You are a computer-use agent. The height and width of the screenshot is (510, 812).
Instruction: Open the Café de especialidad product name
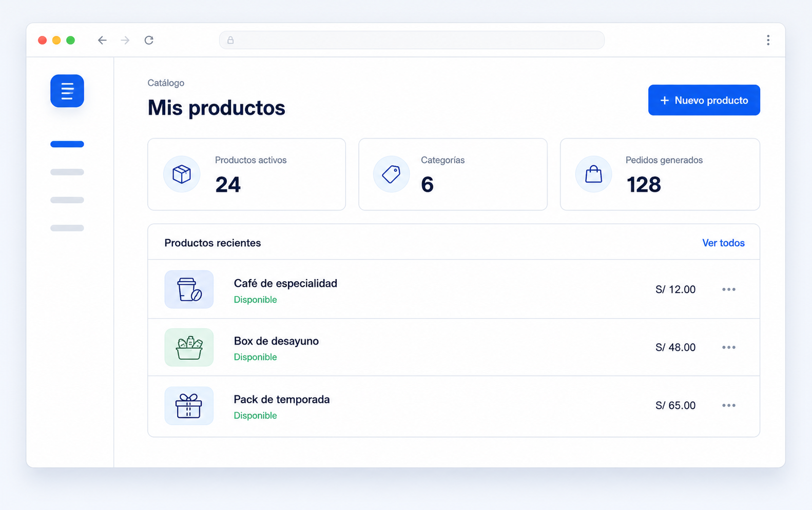point(285,283)
